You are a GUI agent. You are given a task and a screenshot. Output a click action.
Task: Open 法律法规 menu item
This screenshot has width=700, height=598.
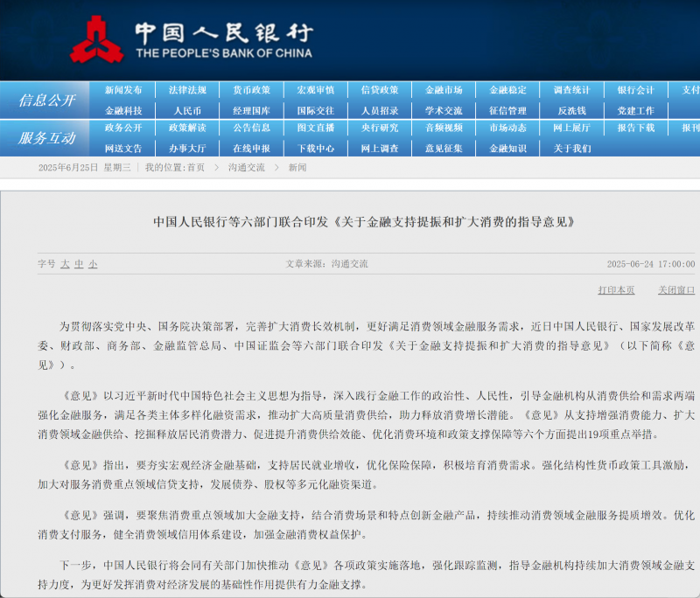pos(187,90)
